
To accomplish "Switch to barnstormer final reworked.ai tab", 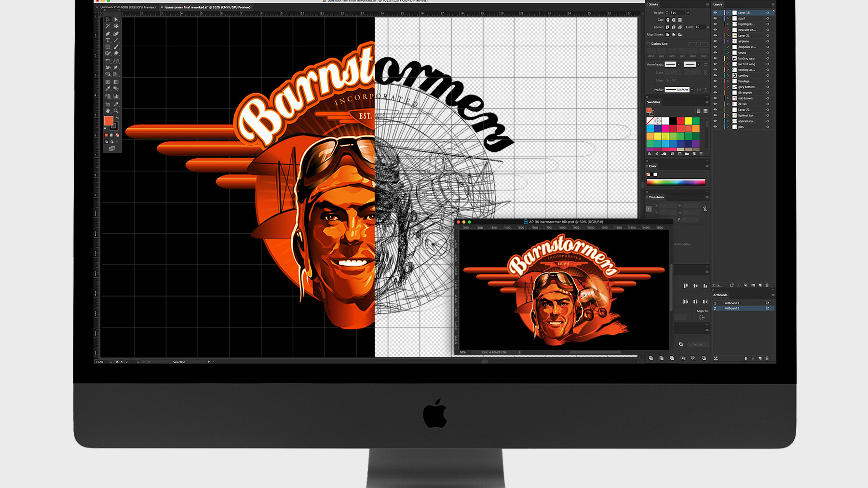I will [x=207, y=7].
